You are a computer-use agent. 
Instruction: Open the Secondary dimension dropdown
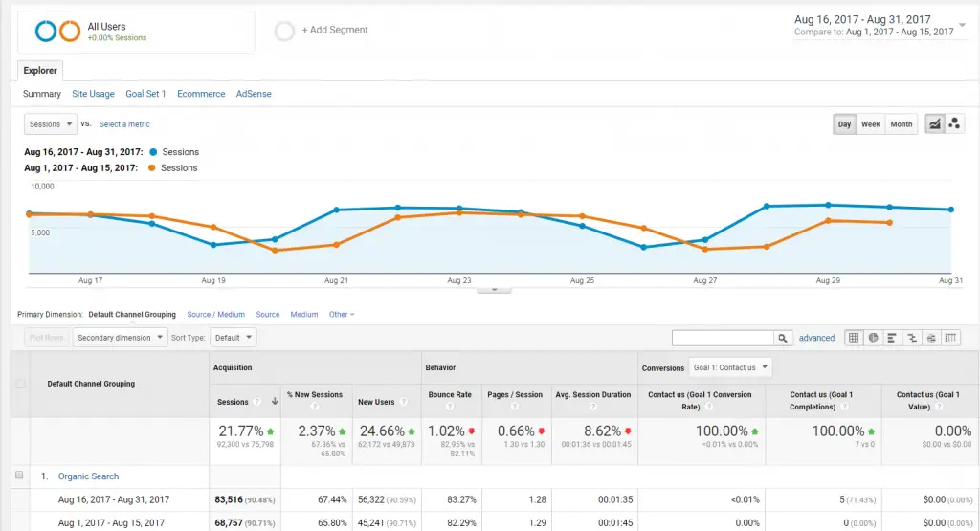(120, 338)
